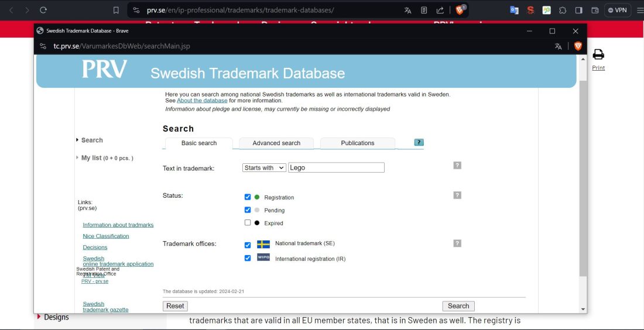Click the Swedish Trademark Database window title

(87, 31)
